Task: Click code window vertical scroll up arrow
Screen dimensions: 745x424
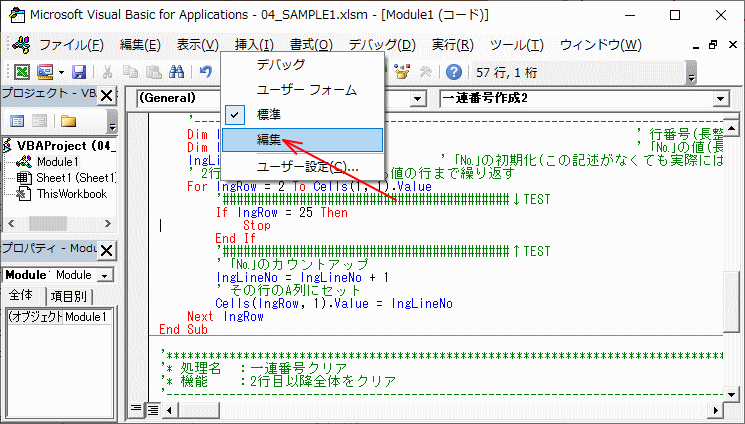Action: pyautogui.click(x=731, y=127)
